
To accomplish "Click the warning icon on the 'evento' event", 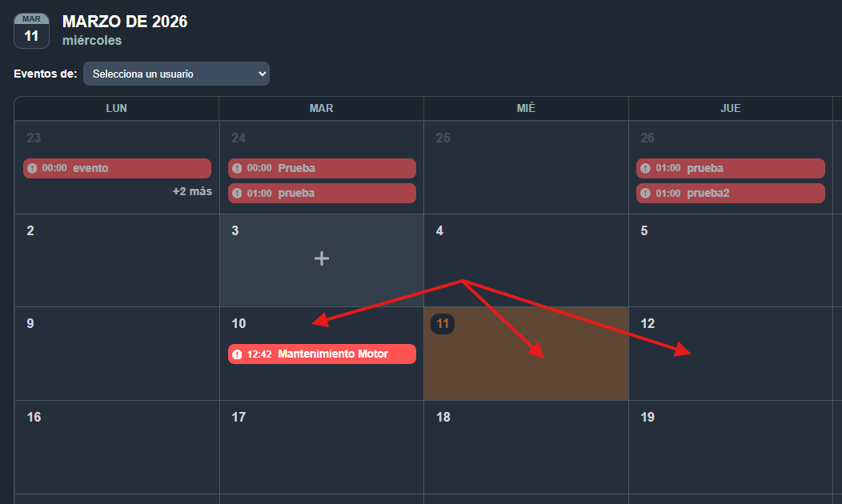I will pyautogui.click(x=32, y=168).
